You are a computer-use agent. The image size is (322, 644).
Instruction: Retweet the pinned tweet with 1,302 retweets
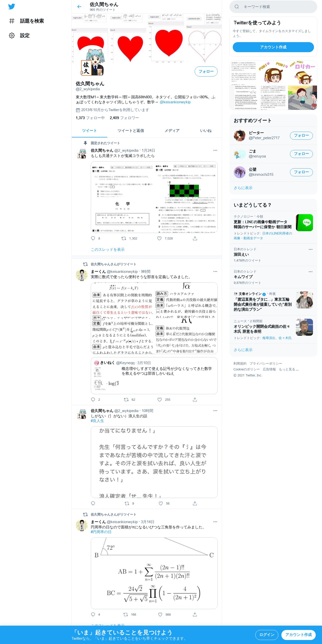(124, 238)
